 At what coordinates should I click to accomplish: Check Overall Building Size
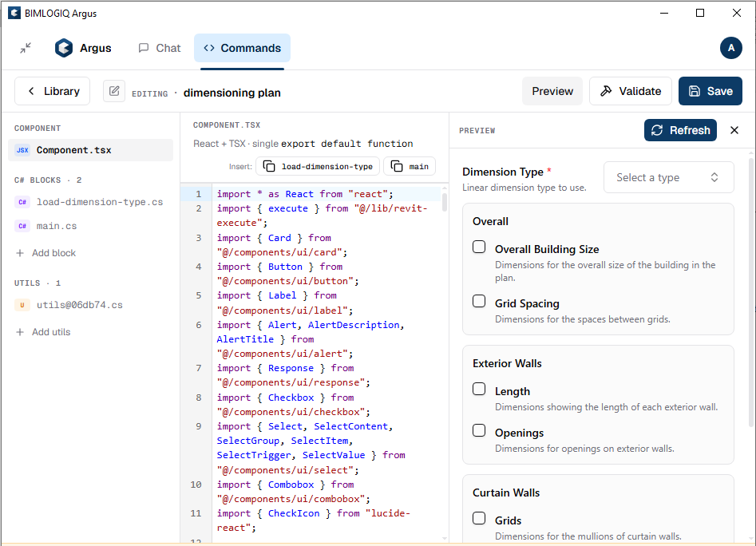pos(479,247)
